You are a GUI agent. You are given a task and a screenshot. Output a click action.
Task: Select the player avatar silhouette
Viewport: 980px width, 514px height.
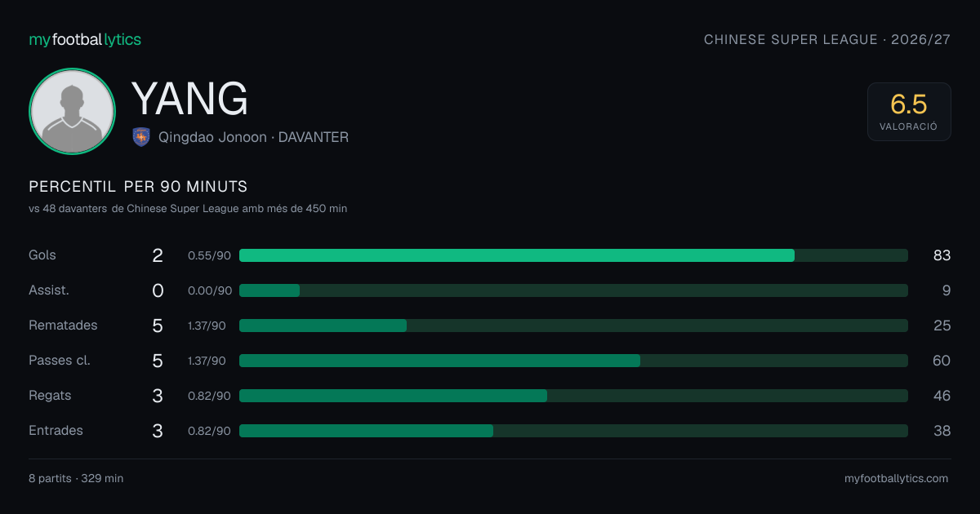pyautogui.click(x=72, y=111)
